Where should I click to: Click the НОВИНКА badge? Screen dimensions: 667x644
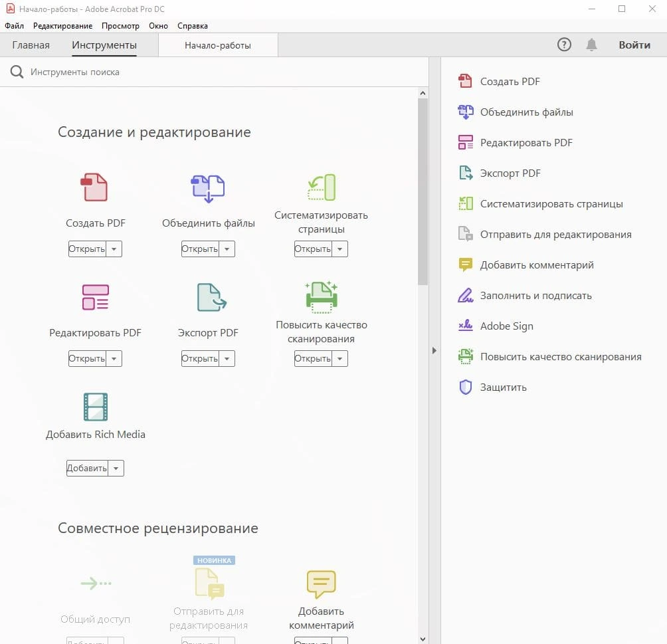tap(214, 560)
